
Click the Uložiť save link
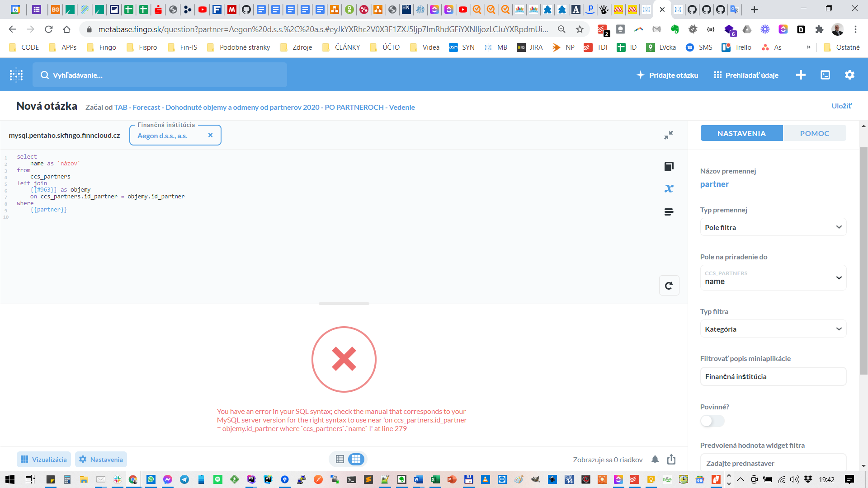[841, 106]
